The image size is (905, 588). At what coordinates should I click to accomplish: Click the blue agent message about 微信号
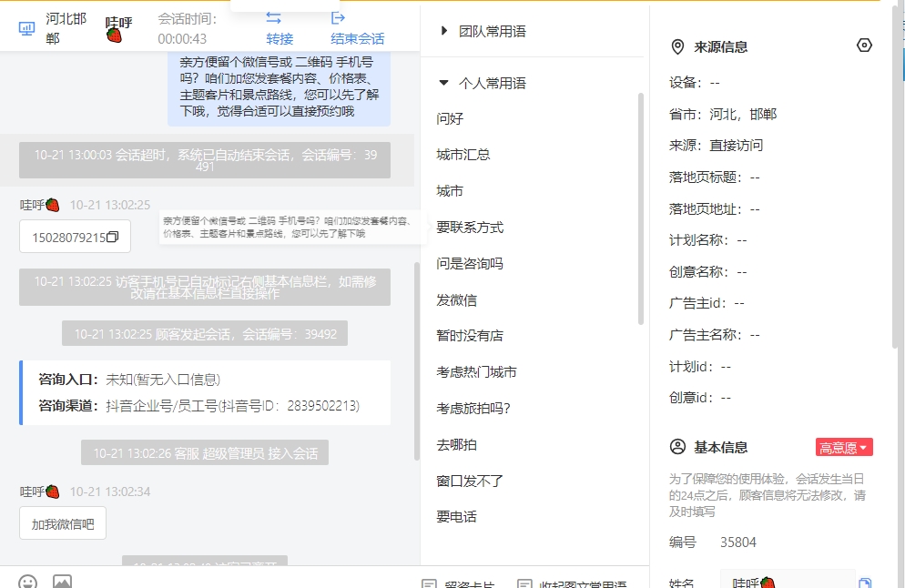(x=279, y=87)
